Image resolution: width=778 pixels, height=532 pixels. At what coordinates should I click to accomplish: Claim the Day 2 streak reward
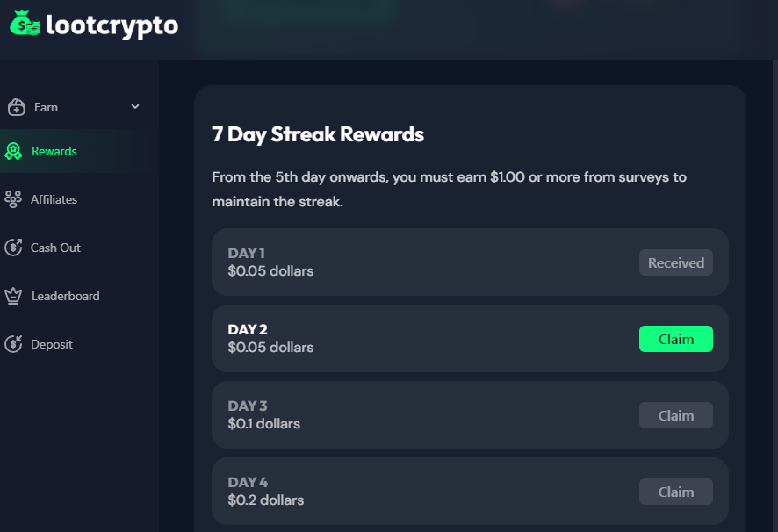[675, 339]
